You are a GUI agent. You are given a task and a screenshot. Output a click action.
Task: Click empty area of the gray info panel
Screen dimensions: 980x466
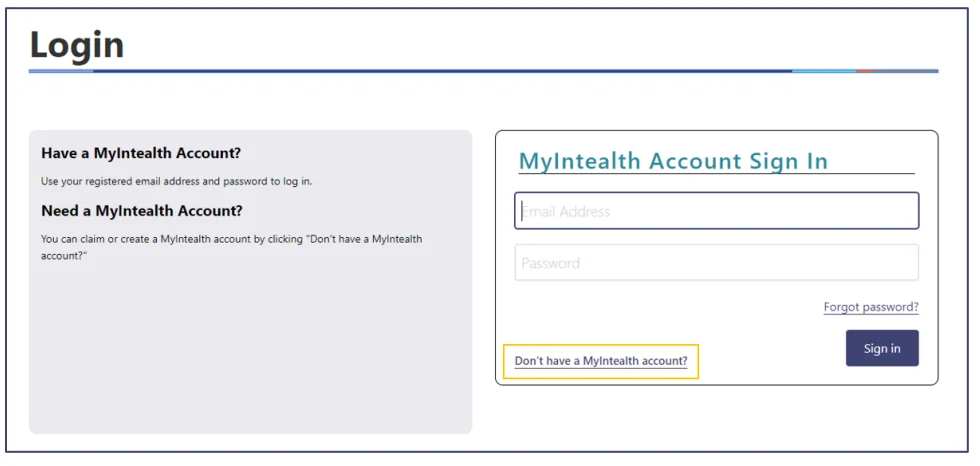click(x=250, y=350)
